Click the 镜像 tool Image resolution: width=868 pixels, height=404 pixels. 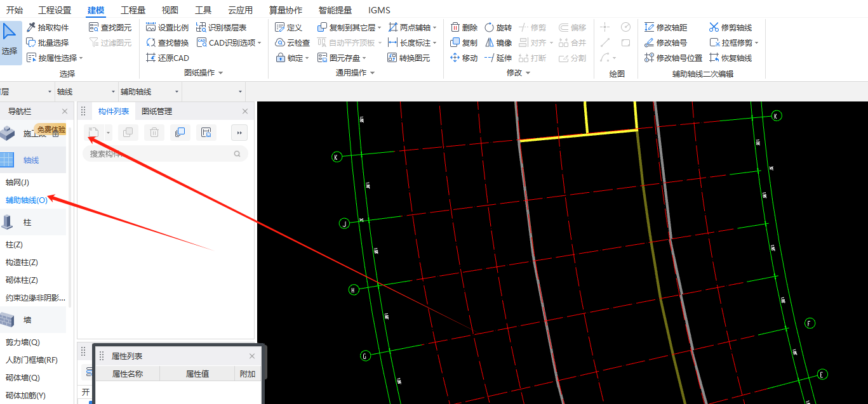tap(498, 42)
